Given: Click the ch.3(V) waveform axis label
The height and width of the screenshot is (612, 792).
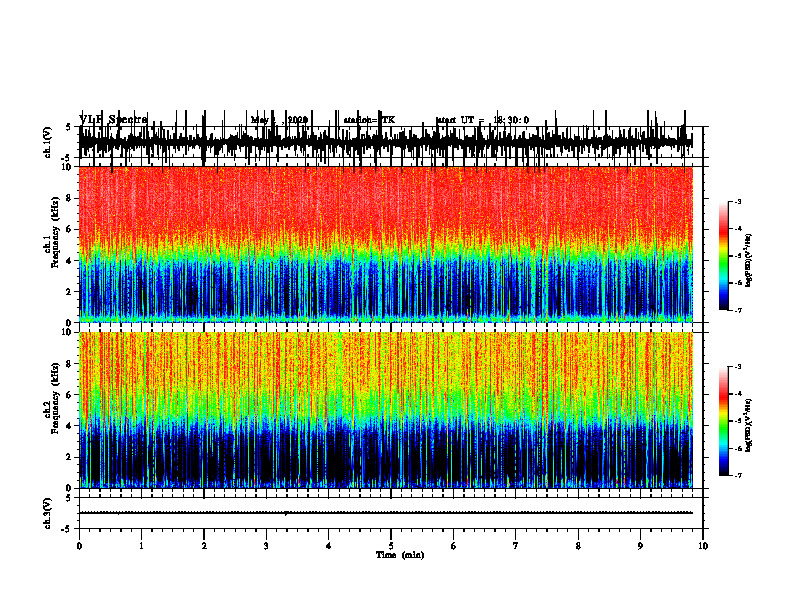Looking at the screenshot, I should pos(48,514).
